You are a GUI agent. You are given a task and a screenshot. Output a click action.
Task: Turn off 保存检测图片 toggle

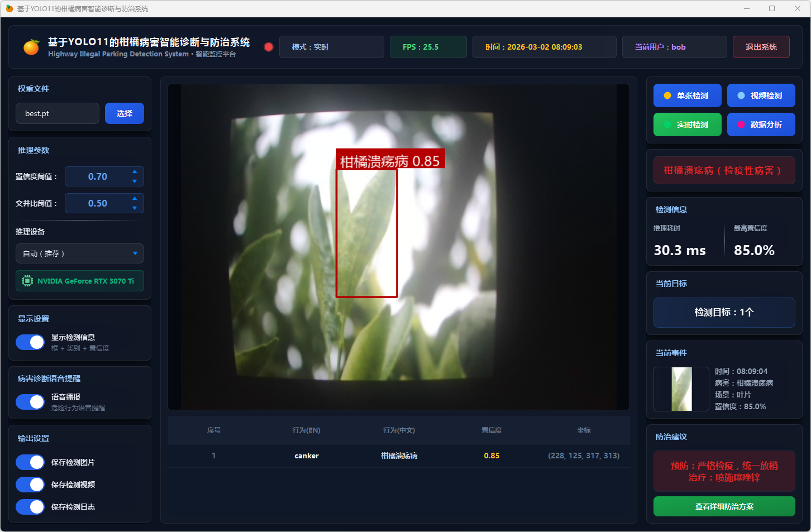point(30,462)
